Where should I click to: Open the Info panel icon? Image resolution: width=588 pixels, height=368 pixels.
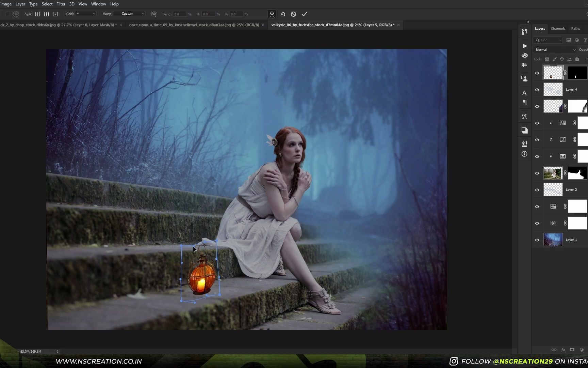[524, 154]
